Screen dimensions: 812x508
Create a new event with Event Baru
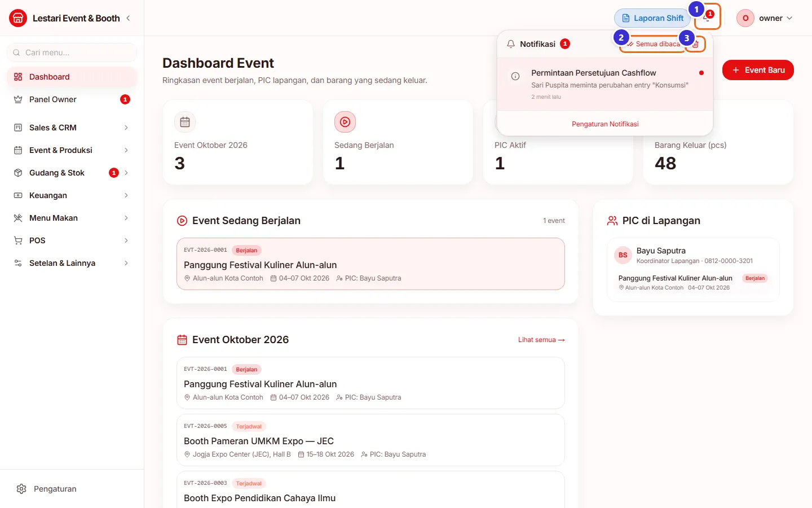pos(758,70)
